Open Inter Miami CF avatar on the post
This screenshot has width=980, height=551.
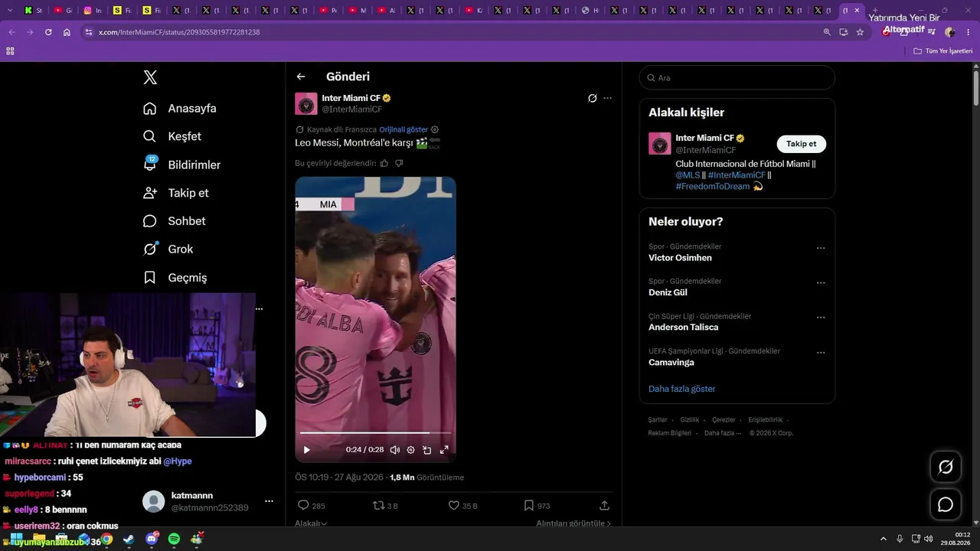point(306,103)
